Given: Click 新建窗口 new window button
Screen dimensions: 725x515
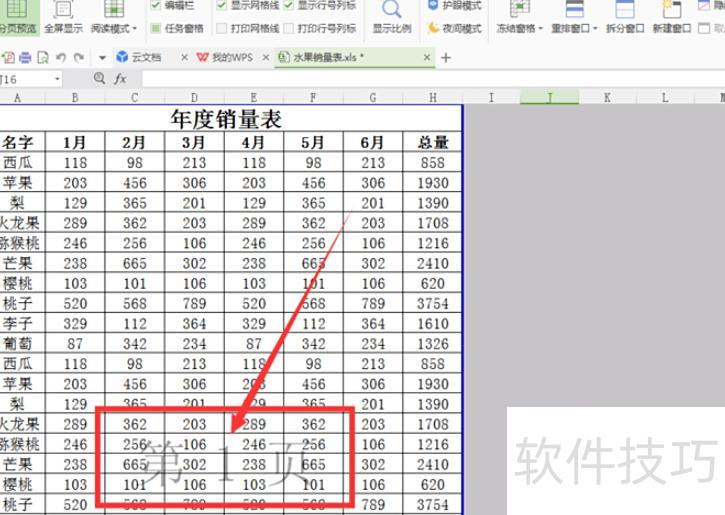Looking at the screenshot, I should pos(671,18).
